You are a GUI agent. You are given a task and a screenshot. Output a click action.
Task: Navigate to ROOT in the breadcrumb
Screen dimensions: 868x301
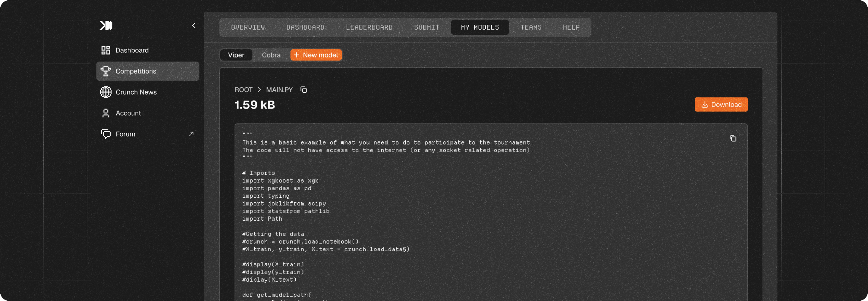(243, 90)
